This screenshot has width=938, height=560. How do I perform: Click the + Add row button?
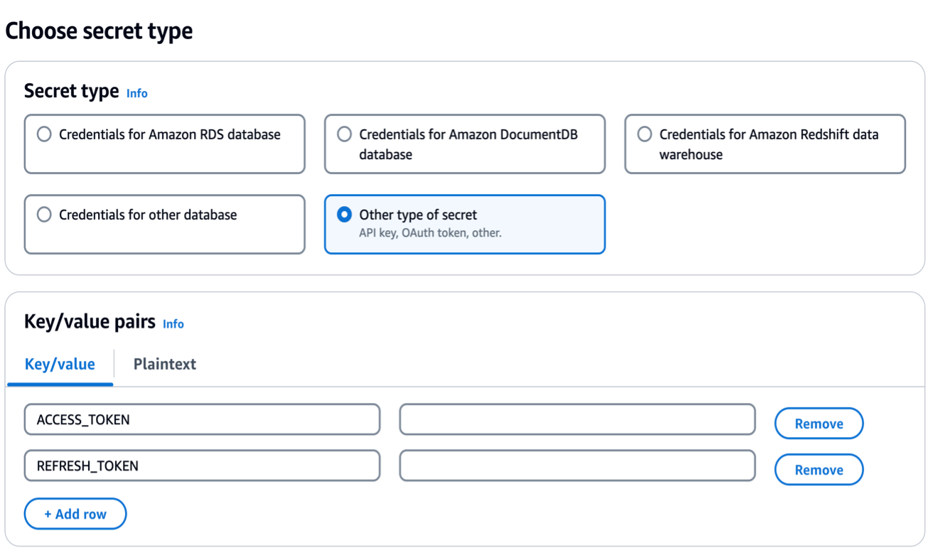pyautogui.click(x=75, y=514)
